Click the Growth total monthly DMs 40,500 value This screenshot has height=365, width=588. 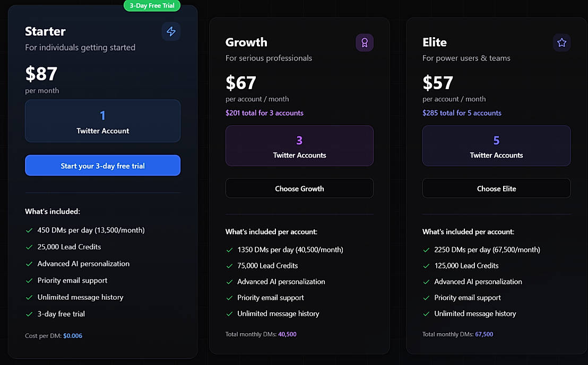tap(287, 334)
